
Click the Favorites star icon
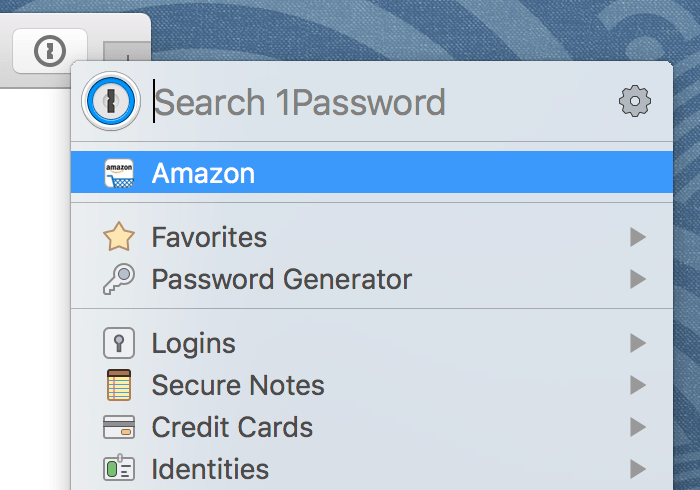coord(119,237)
